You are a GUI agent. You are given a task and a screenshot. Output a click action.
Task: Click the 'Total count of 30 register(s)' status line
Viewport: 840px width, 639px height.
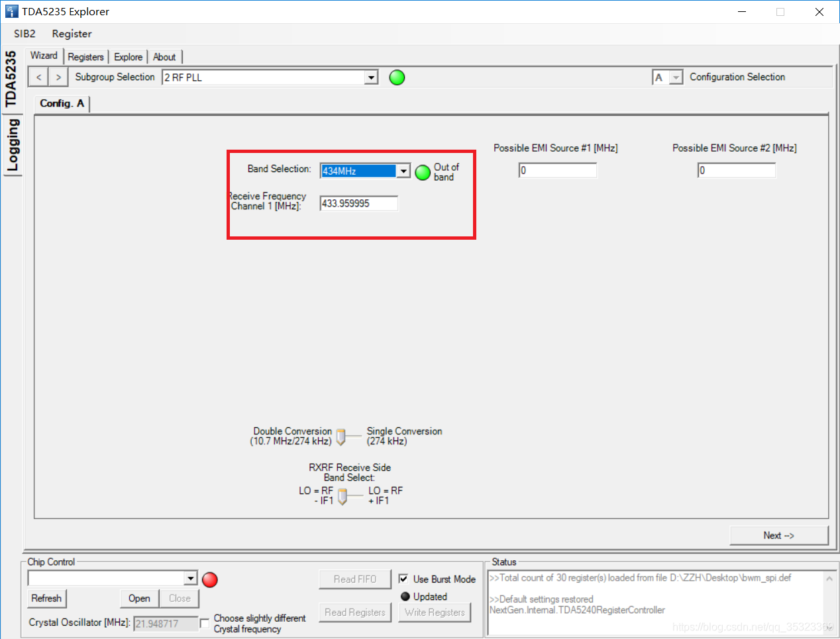[640, 578]
